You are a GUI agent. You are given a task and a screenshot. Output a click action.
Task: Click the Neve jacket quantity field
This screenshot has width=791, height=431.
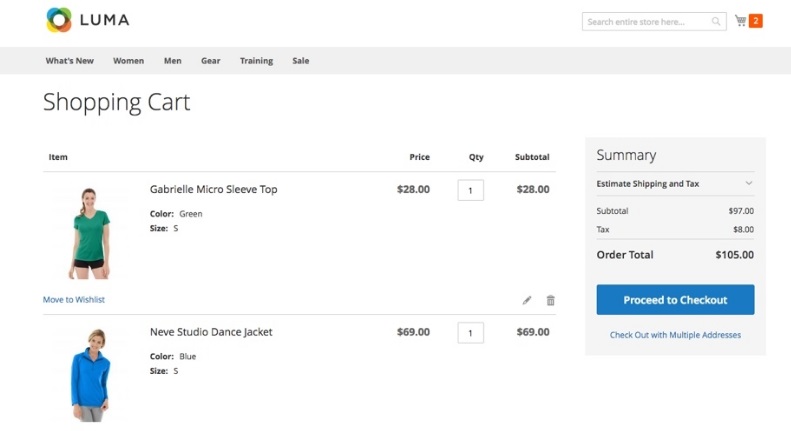(470, 332)
